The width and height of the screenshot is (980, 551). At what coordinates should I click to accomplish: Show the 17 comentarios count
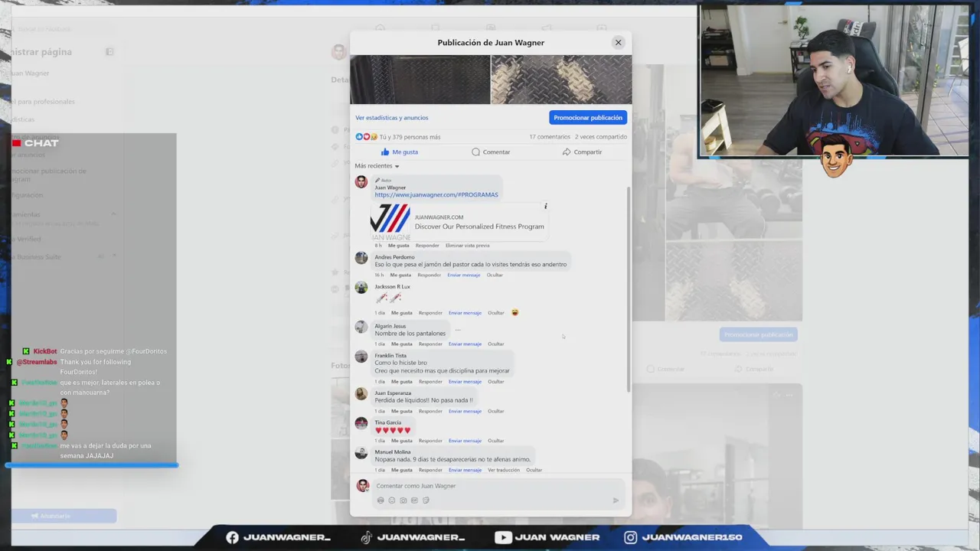(550, 137)
